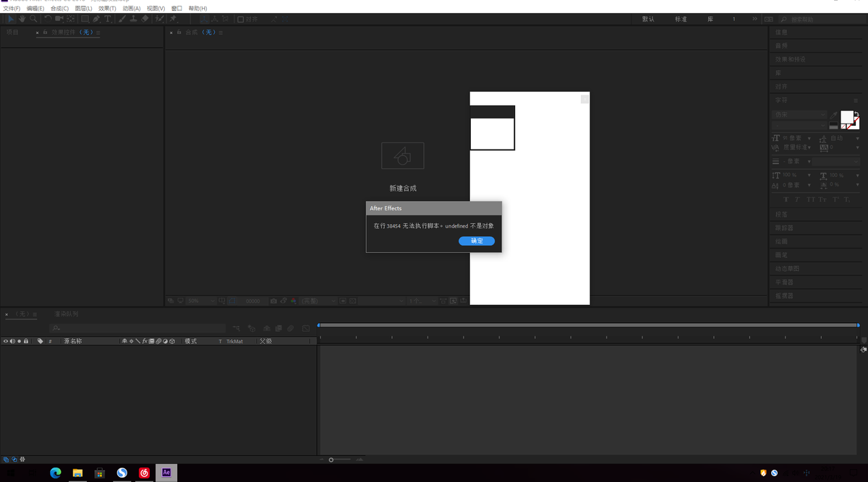Open NetEase Cloud Music taskbar icon
The image size is (868, 482).
coord(145,473)
